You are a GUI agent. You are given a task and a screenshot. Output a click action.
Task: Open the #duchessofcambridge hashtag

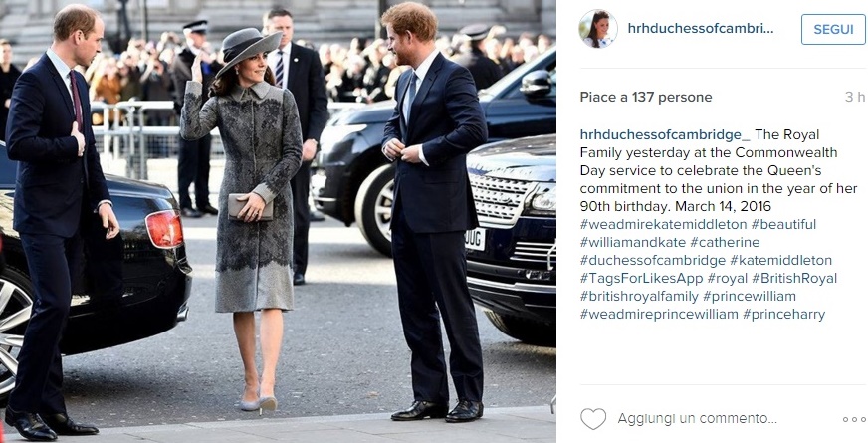[653, 260]
